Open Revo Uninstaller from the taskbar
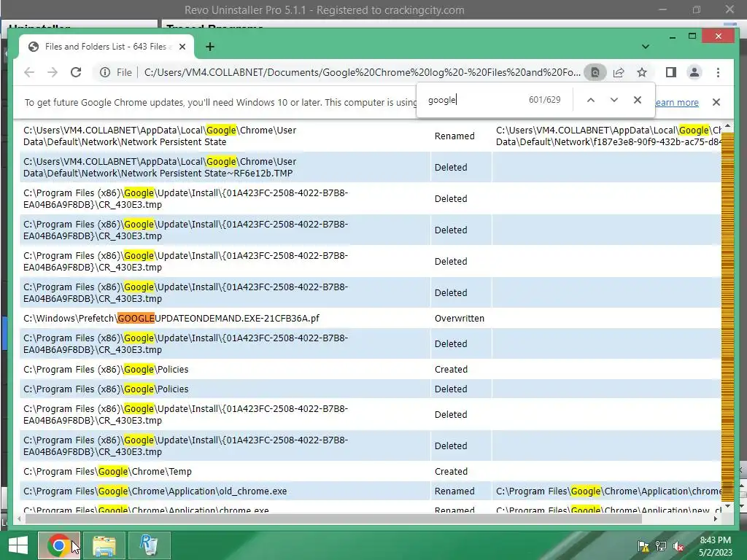 click(x=149, y=545)
